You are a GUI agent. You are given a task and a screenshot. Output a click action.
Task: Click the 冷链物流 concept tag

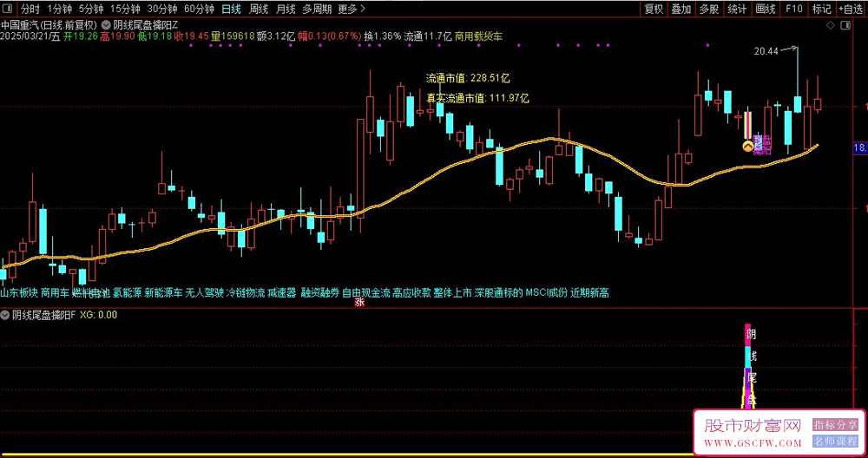pyautogui.click(x=246, y=292)
